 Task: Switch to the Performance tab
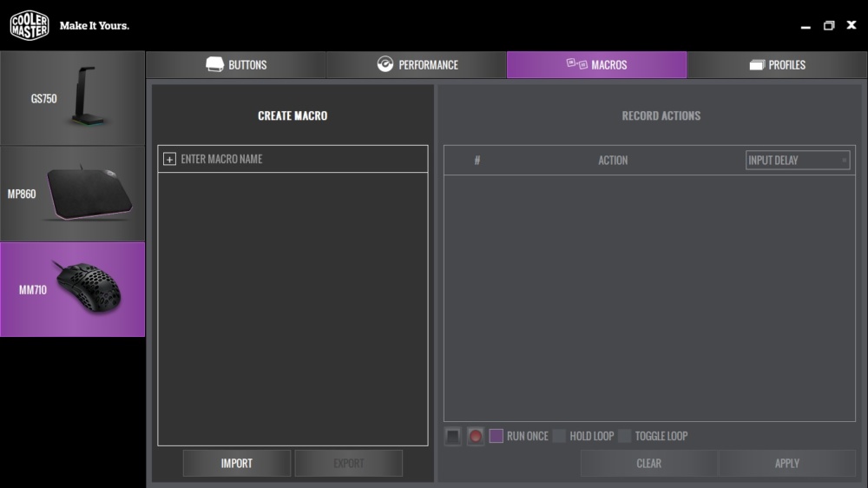tap(417, 65)
